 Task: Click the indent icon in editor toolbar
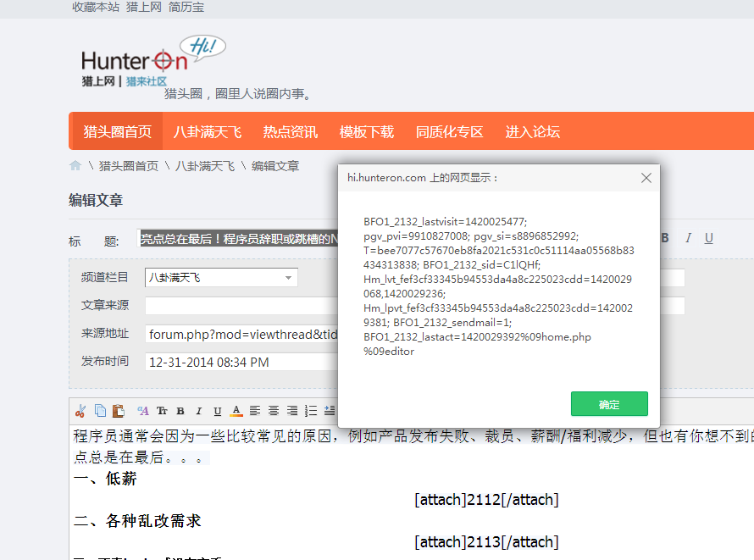click(330, 411)
